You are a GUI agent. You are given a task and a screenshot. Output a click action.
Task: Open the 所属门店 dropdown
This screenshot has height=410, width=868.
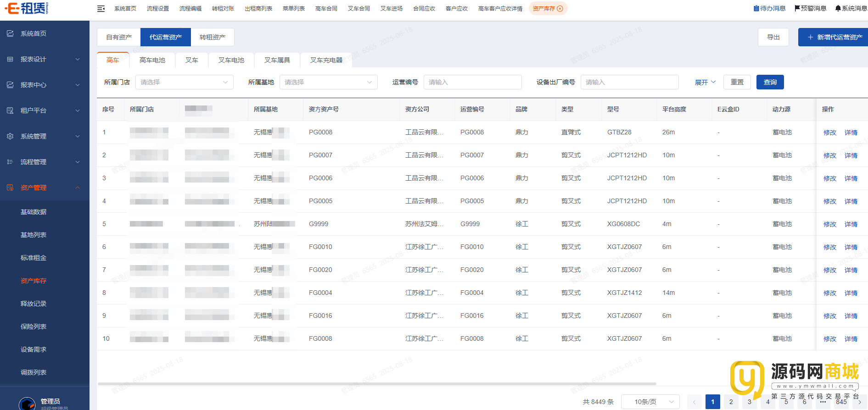click(184, 82)
